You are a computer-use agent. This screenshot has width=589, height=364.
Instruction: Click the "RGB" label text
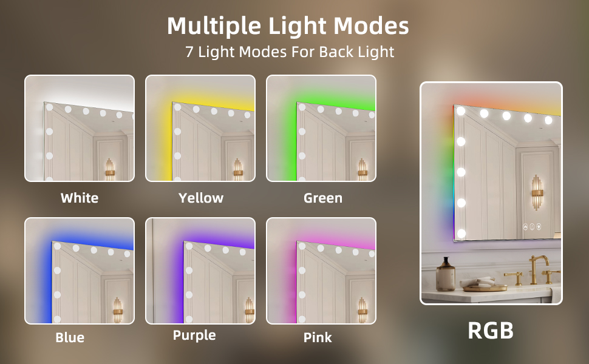point(491,331)
